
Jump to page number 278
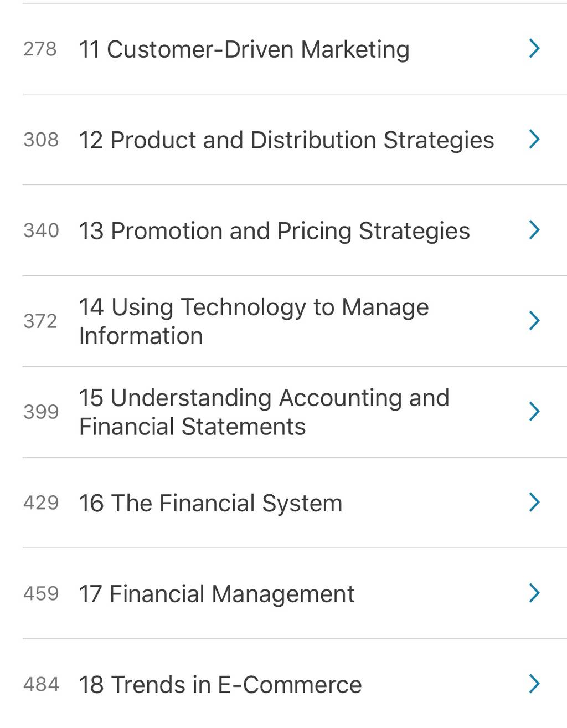tap(40, 49)
